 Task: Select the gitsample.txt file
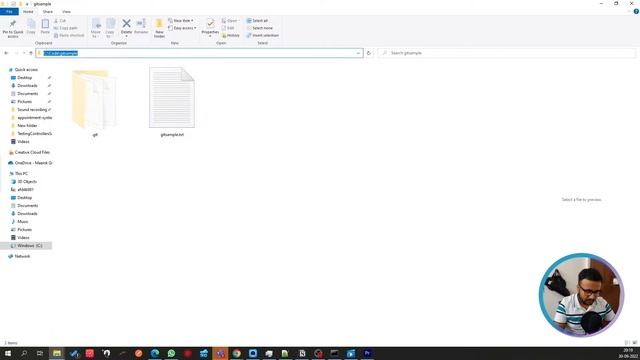coord(172,102)
